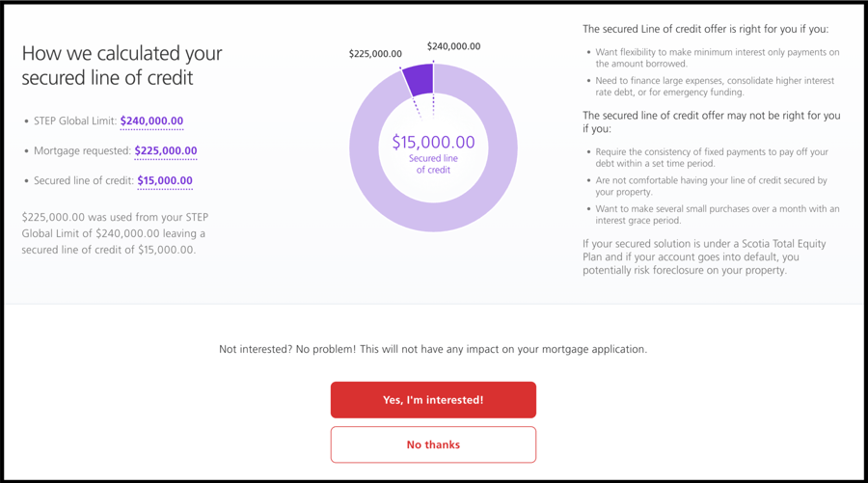Click the "How we calculated" heading
The width and height of the screenshot is (868, 483).
click(x=122, y=65)
